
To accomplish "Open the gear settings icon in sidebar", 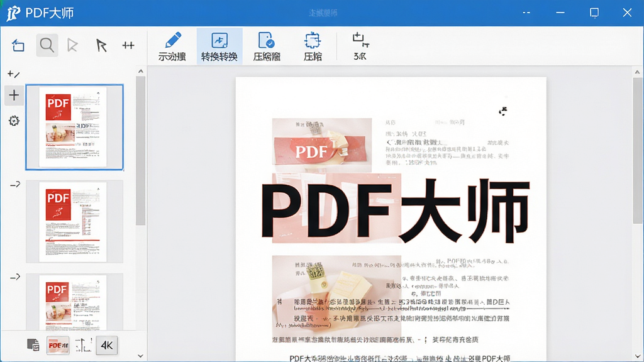I will click(14, 121).
